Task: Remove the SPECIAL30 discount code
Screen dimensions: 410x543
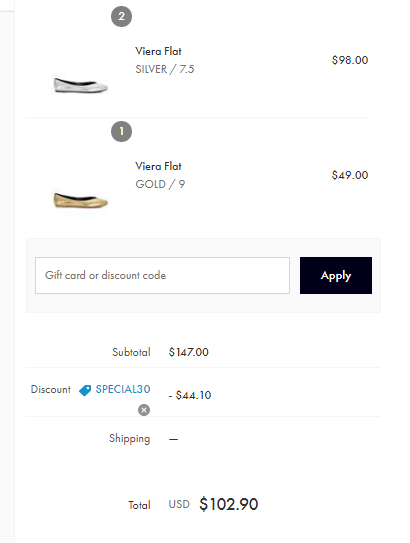Action: click(x=144, y=410)
